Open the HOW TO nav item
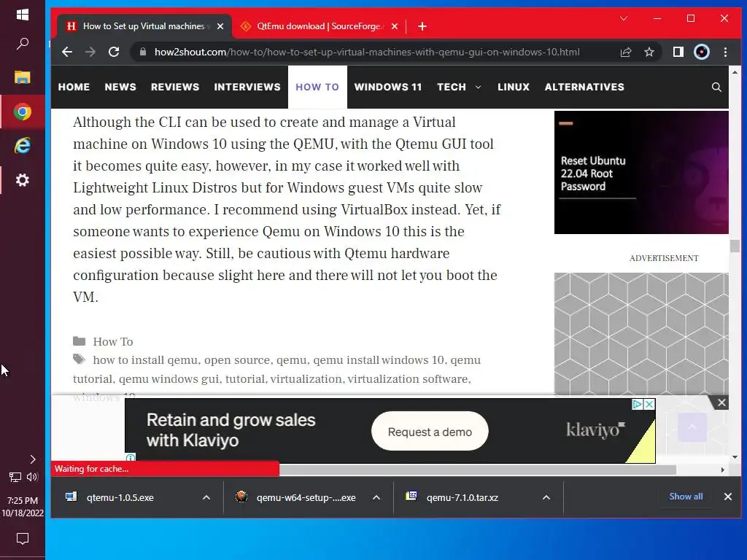The width and height of the screenshot is (747, 560). (x=317, y=87)
